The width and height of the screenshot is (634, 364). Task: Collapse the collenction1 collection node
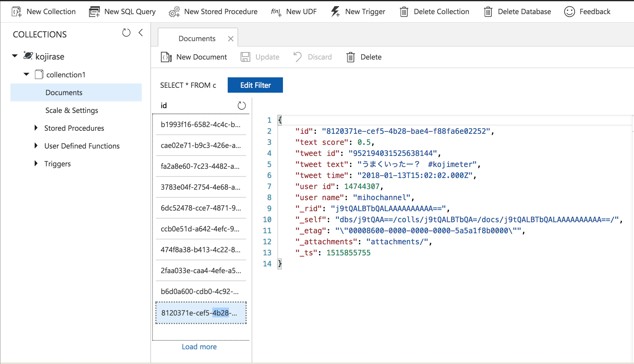click(26, 74)
